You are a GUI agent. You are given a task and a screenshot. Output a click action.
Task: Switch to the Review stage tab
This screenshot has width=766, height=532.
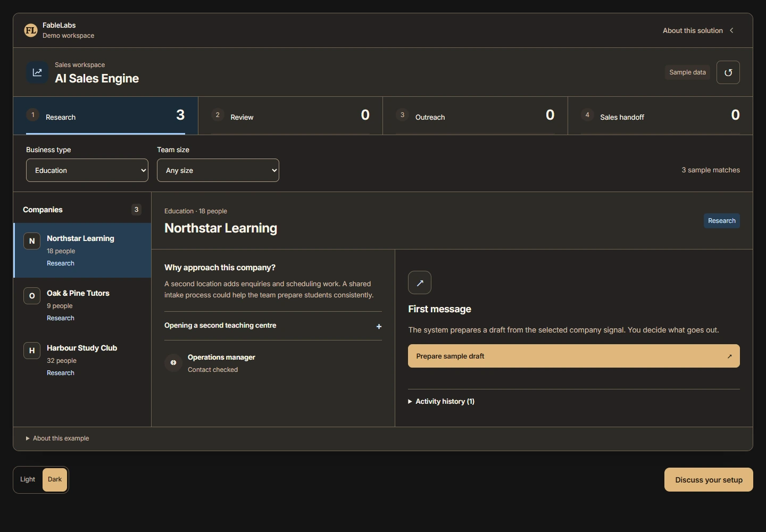coord(290,115)
